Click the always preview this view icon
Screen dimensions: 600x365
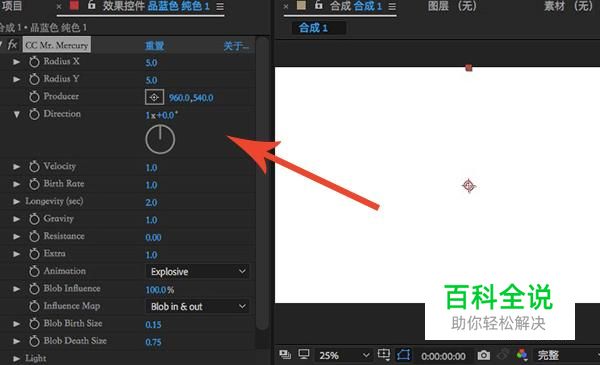(285, 355)
